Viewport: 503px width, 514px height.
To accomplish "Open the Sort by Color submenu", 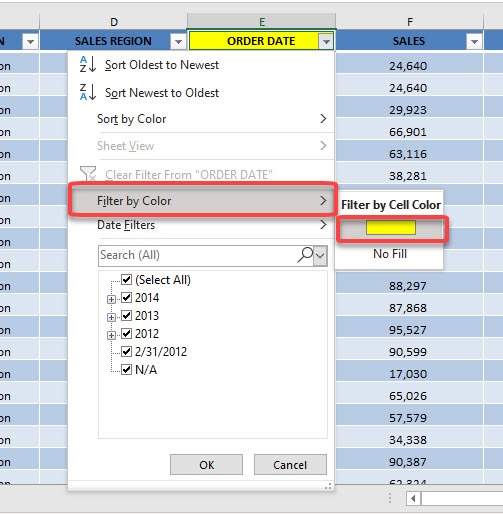I will pyautogui.click(x=201, y=119).
